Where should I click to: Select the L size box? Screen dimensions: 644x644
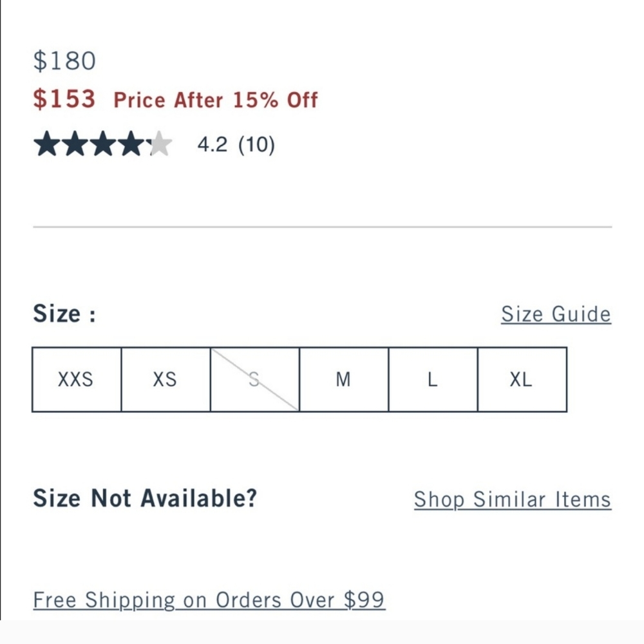click(432, 379)
